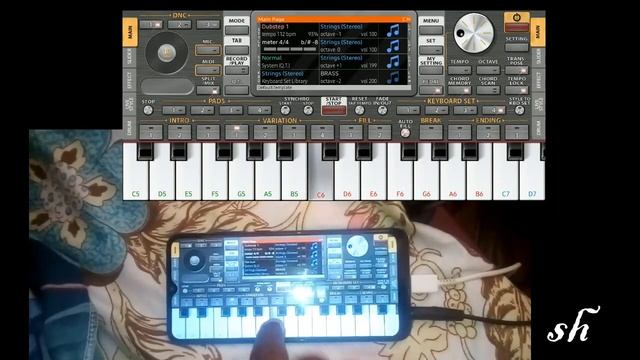Play the black key between C5 and D5
This screenshot has width=640, height=360.
pyautogui.click(x=145, y=151)
